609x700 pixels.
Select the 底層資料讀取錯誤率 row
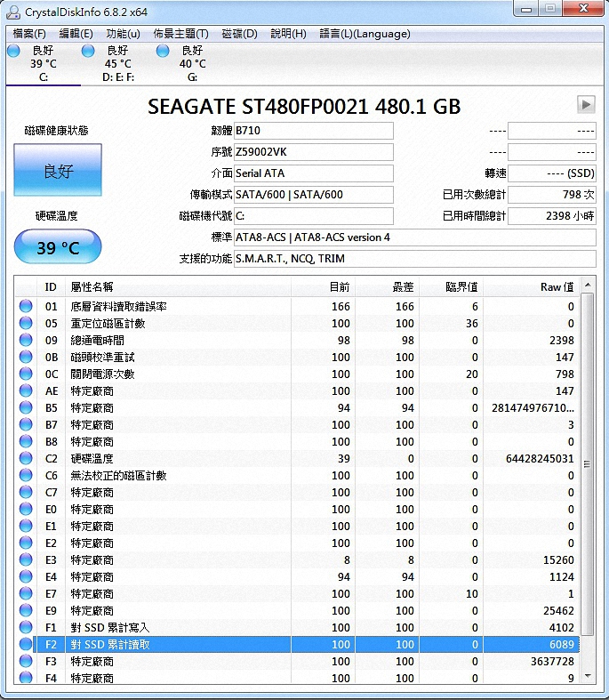click(297, 306)
